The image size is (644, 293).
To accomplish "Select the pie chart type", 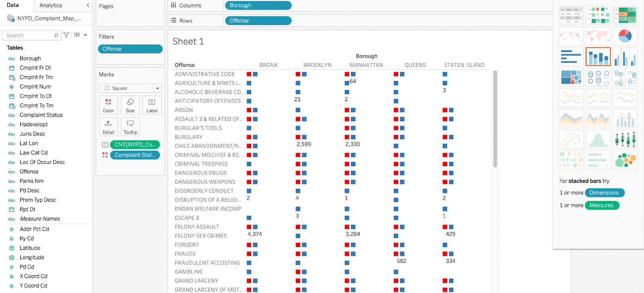I will click(x=625, y=36).
